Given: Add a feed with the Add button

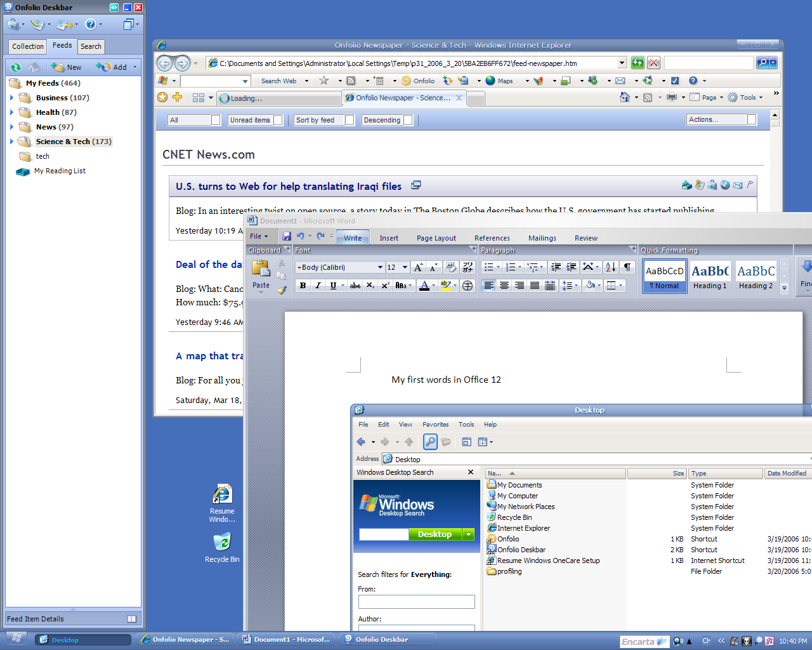Looking at the screenshot, I should point(112,67).
